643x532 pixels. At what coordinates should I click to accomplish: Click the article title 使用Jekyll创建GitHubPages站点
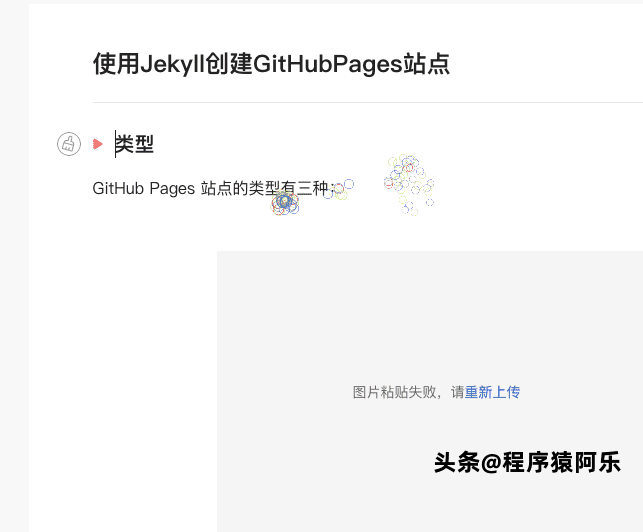click(x=271, y=64)
